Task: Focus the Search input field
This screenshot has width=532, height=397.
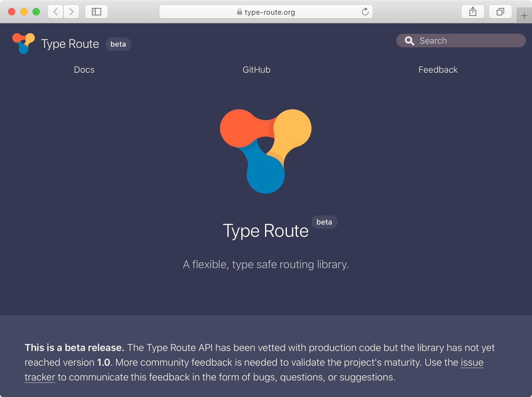Action: point(461,40)
